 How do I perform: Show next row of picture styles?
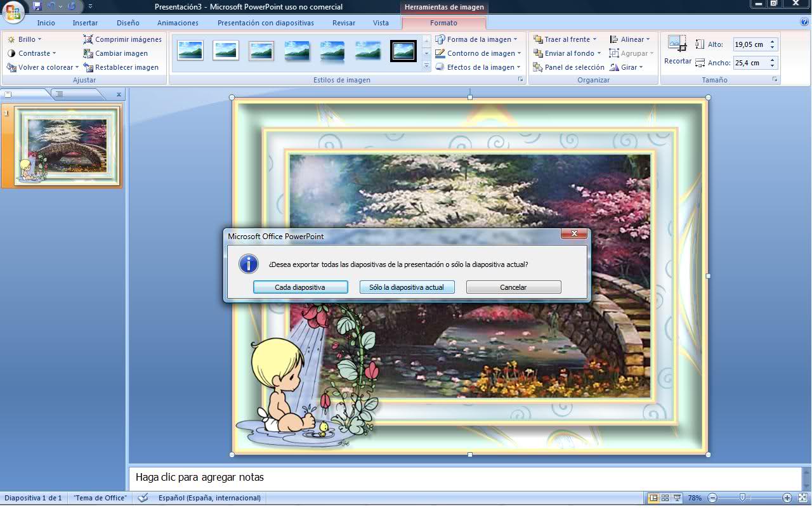[426, 53]
